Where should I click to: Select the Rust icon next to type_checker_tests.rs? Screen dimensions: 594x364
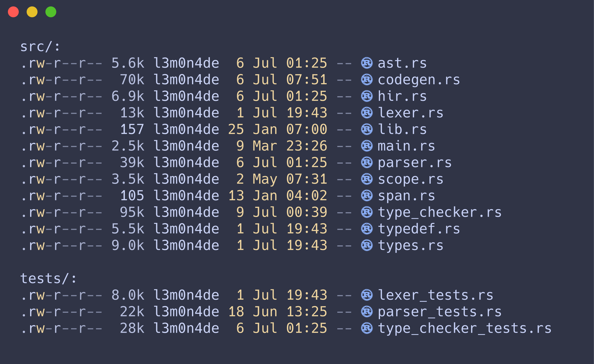pyautogui.click(x=367, y=328)
